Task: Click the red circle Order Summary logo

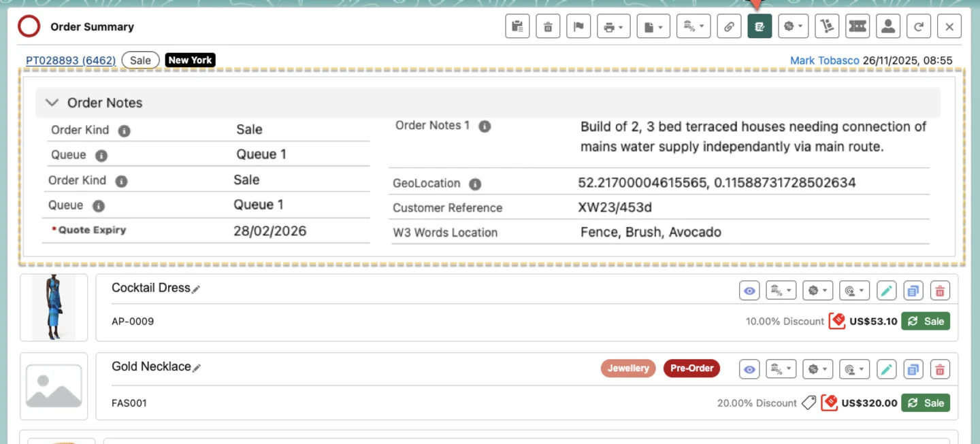Action: [x=29, y=27]
